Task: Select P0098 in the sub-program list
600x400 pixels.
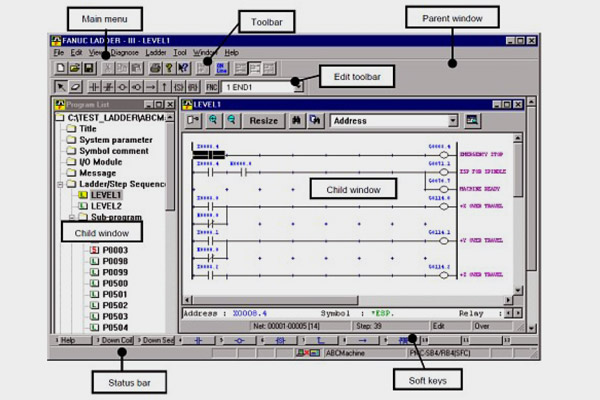Action: [x=115, y=261]
